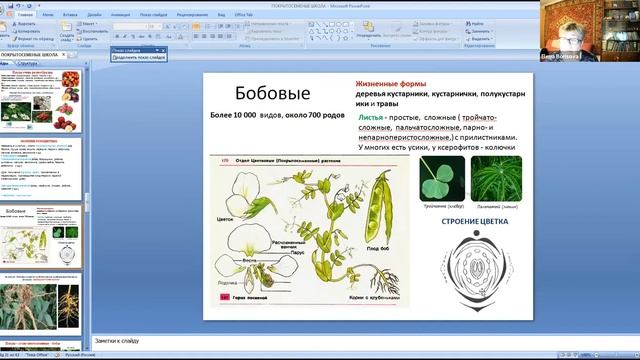The height and width of the screenshot is (360, 640).
Task: Align text right
Action: coord(212,37)
